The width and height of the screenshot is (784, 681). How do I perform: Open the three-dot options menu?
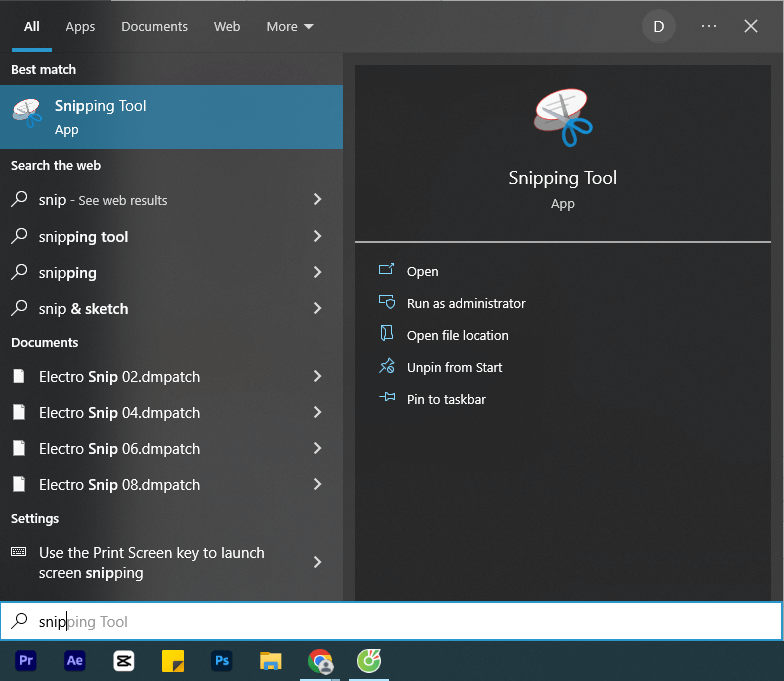pyautogui.click(x=708, y=26)
